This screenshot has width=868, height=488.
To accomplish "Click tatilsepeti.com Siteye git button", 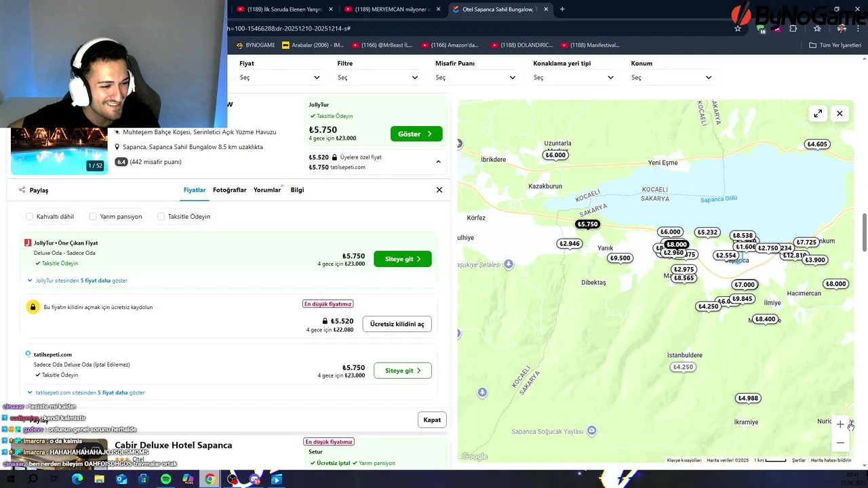I will pos(403,371).
